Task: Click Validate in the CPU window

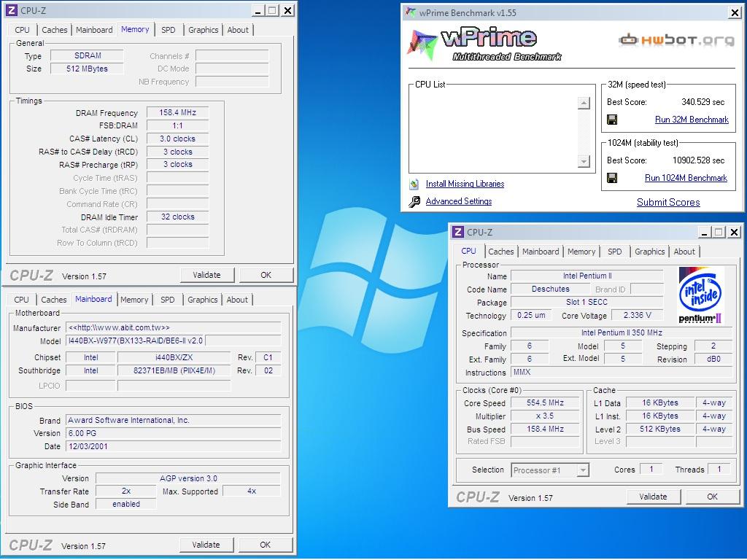Action: (653, 497)
